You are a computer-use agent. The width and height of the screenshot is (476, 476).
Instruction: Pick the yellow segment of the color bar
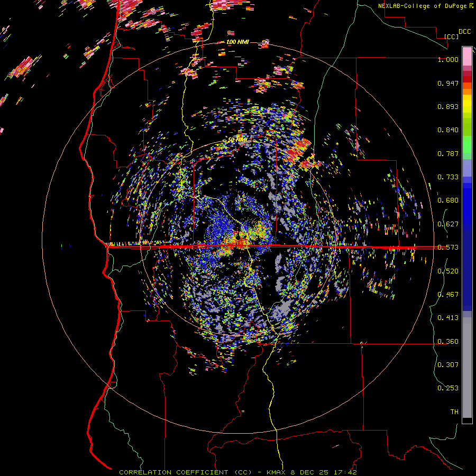pos(467,104)
